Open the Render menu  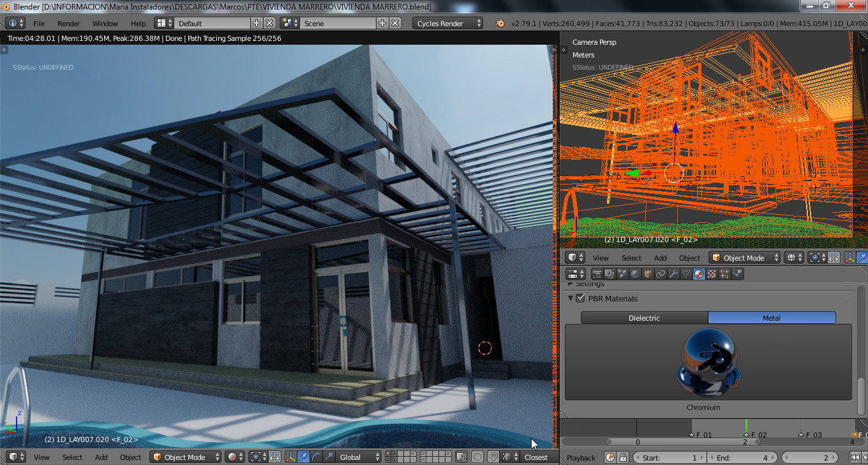point(68,24)
